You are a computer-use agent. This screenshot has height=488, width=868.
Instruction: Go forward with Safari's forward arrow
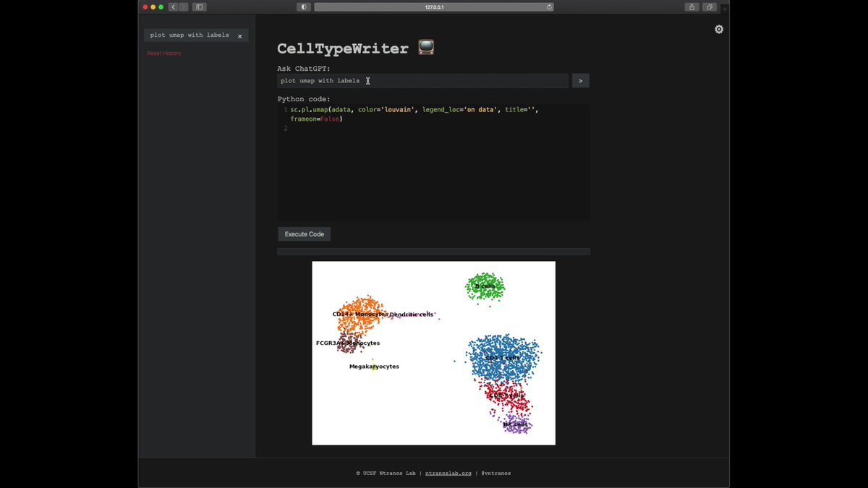pos(184,7)
